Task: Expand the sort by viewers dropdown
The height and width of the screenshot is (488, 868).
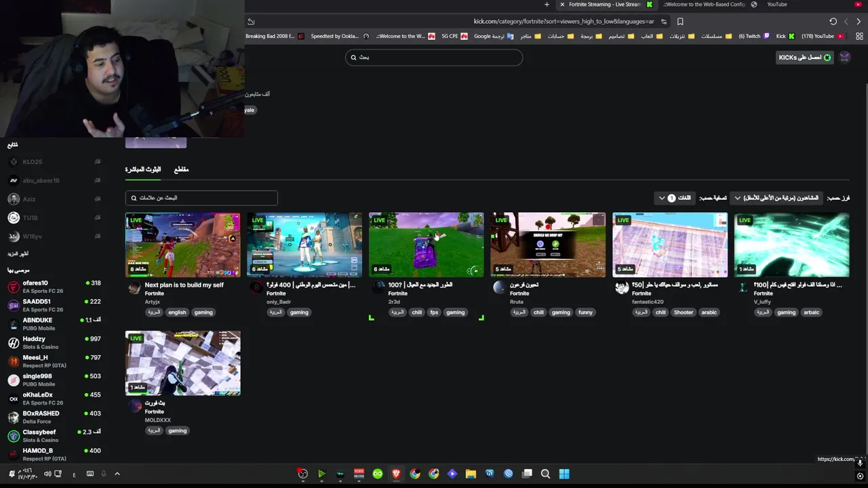Action: (776, 198)
